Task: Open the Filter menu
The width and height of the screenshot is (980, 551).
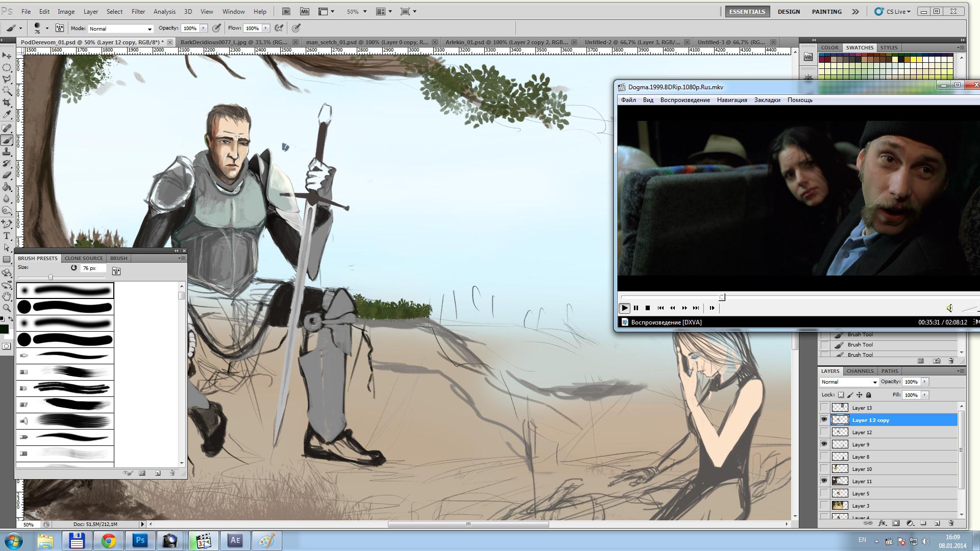Action: coord(138,11)
